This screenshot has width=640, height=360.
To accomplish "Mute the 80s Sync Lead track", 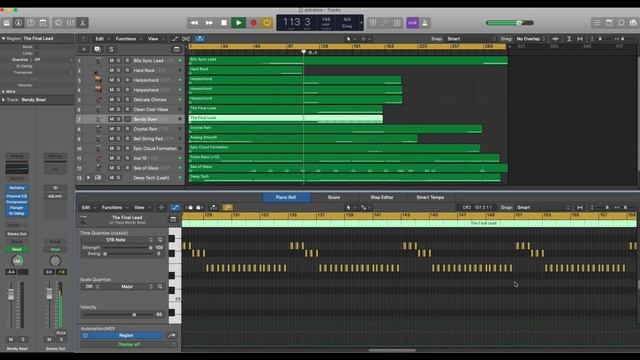I will tap(111, 60).
